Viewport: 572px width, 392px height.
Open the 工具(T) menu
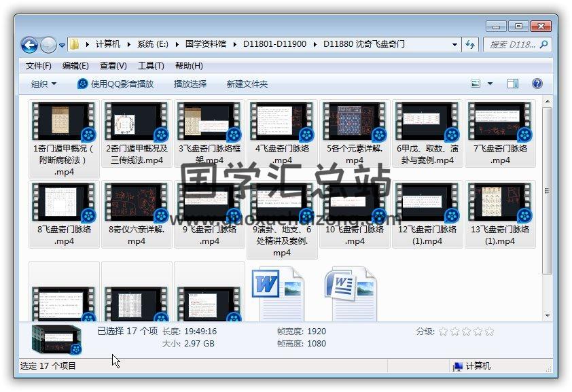151,66
